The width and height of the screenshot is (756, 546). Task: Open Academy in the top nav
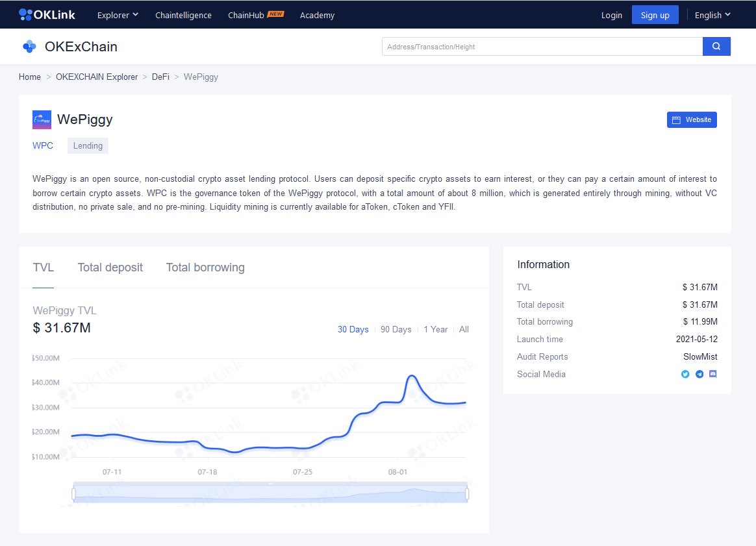tap(317, 15)
